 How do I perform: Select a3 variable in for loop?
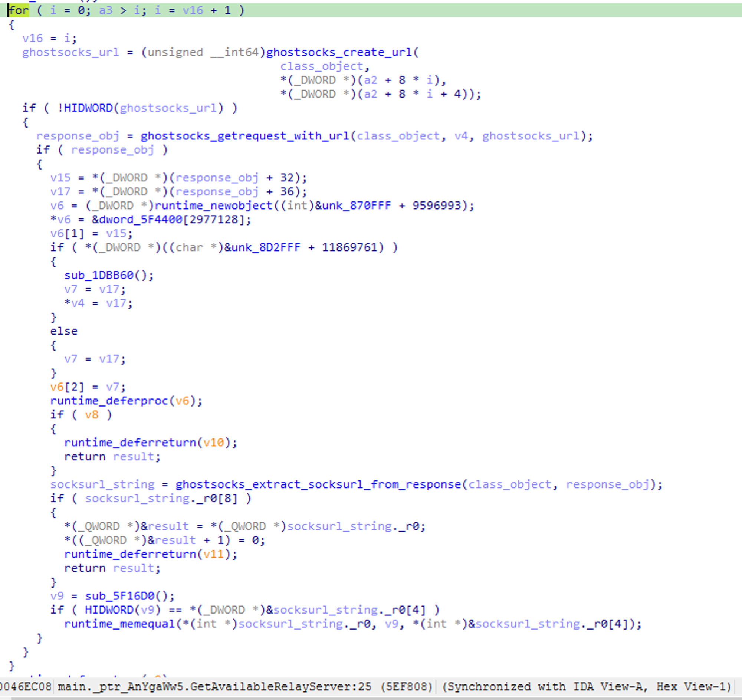pyautogui.click(x=106, y=10)
